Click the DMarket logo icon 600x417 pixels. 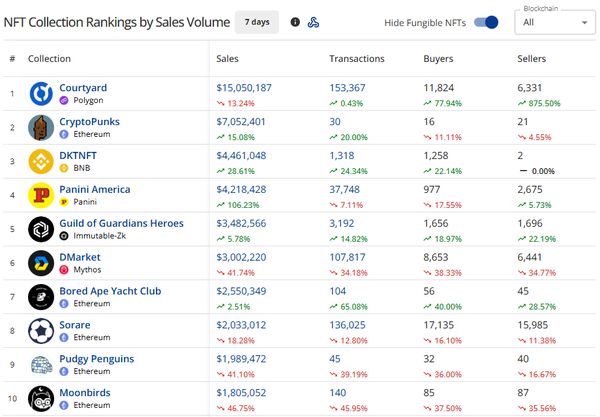(x=41, y=263)
